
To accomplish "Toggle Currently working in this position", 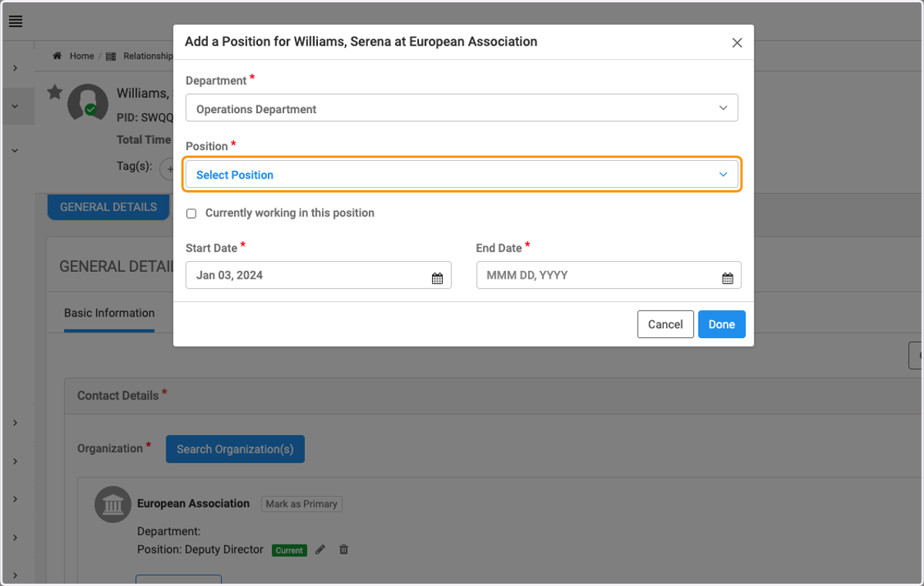I will point(192,213).
